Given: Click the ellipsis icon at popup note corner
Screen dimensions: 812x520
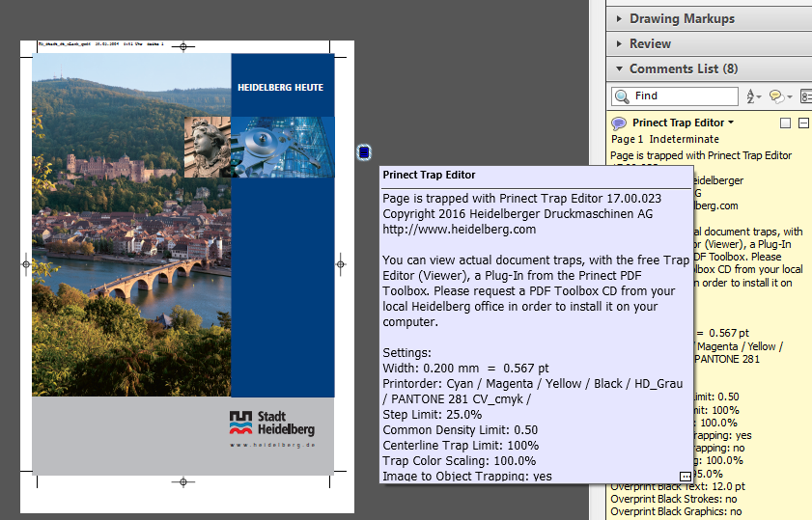Looking at the screenshot, I should point(685,477).
